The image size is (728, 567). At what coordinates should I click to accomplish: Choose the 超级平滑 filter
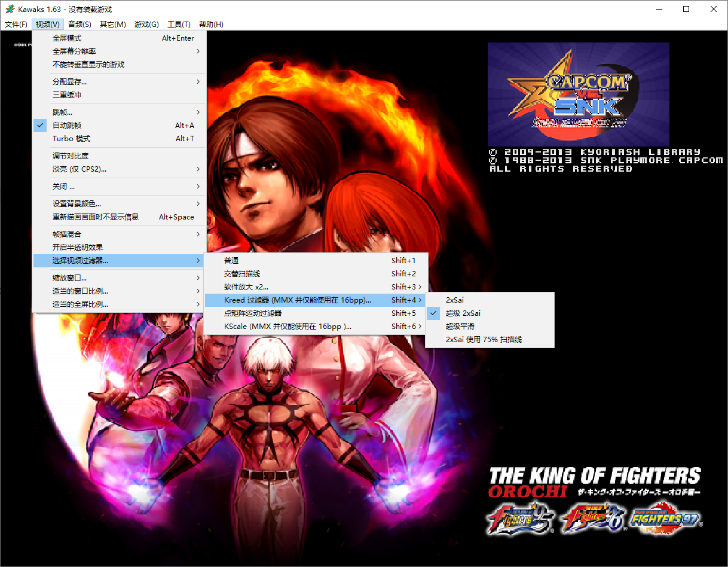click(490, 327)
